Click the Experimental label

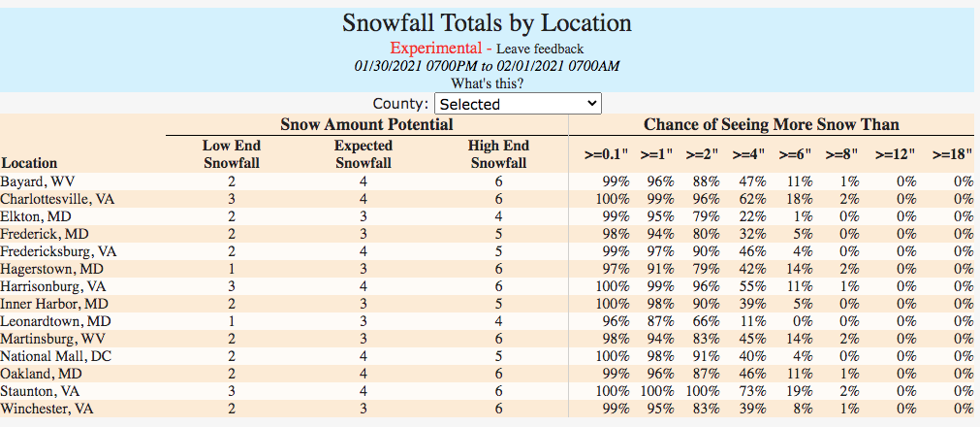coord(435,49)
